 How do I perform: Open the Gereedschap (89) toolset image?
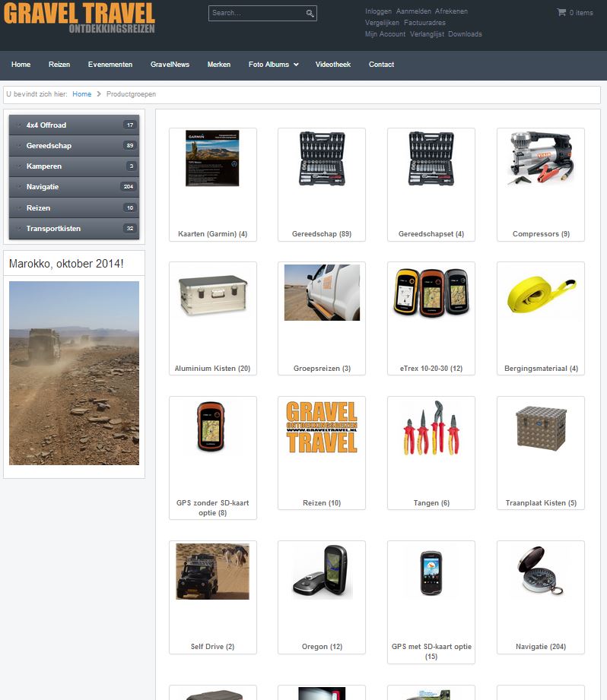pos(322,158)
